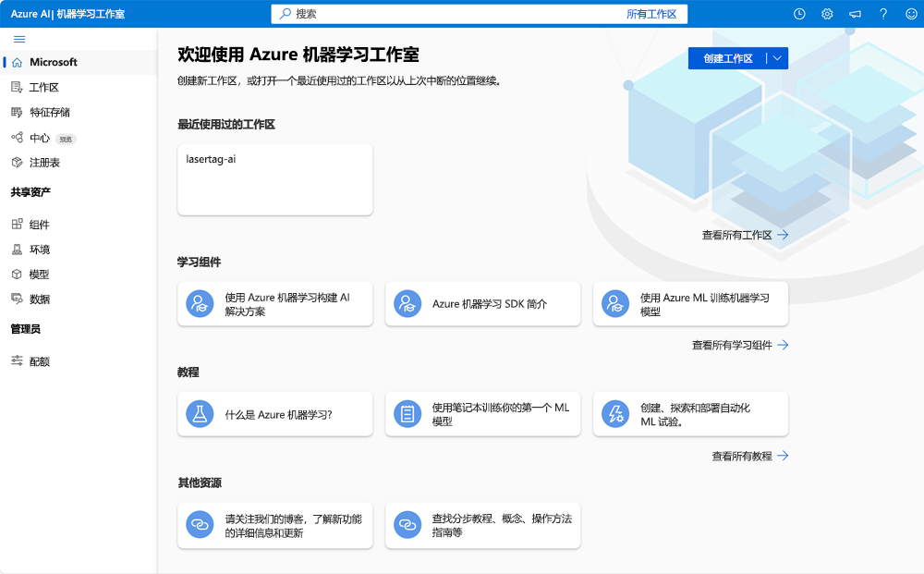Screen dimensions: 924x574
Task: Follow the 查看所有学习组件 link
Action: pos(740,346)
